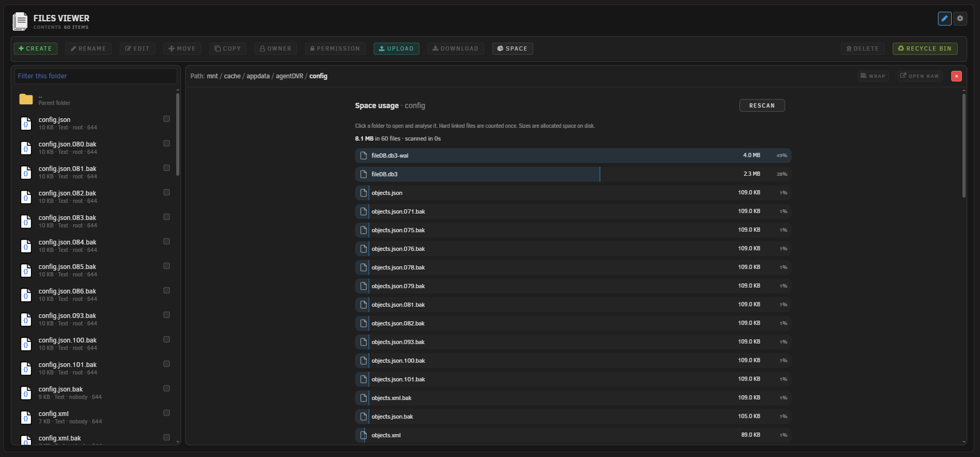Image resolution: width=980 pixels, height=457 pixels.
Task: Open the Recycle Bin
Action: [925, 48]
